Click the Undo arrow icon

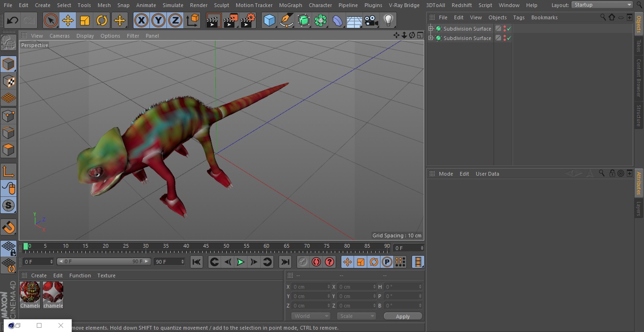coord(13,20)
